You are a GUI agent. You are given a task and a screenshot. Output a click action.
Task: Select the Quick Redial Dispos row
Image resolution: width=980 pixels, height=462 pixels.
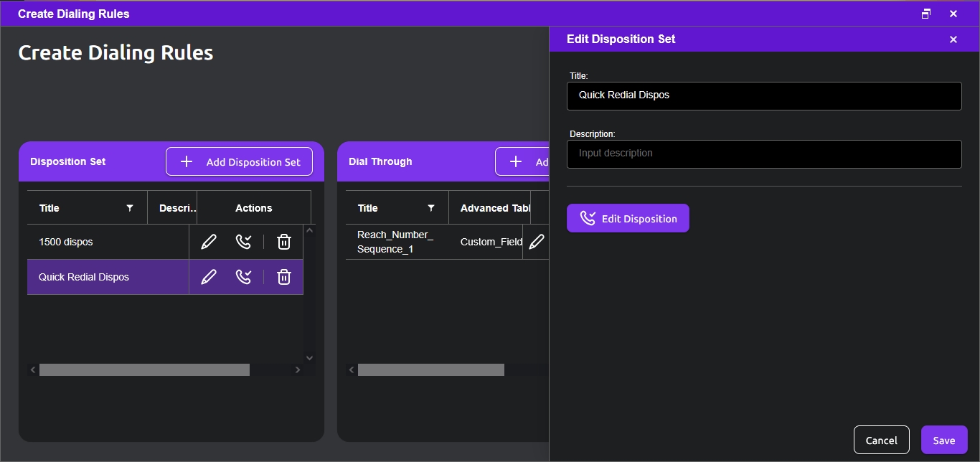(165, 277)
